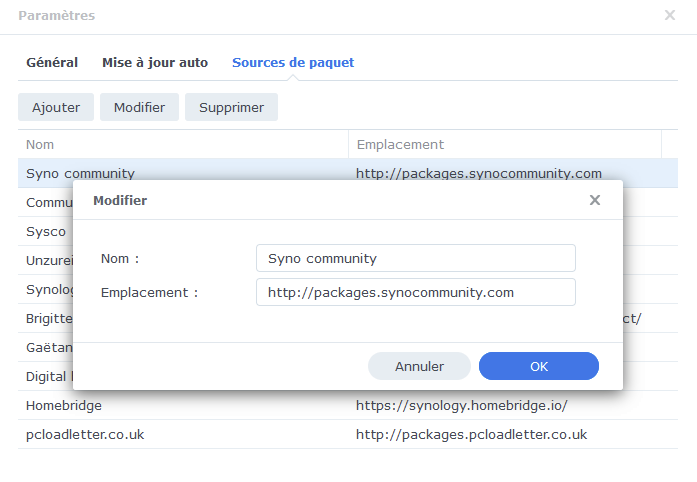Click the Emplacement column header

click(x=505, y=144)
